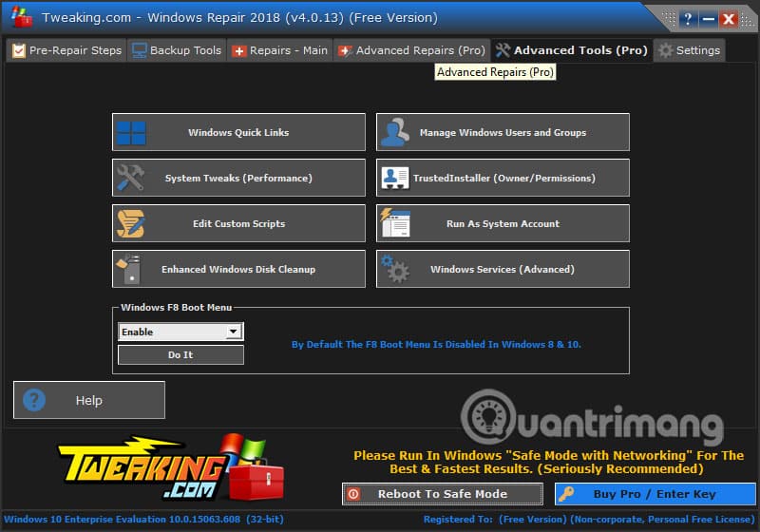
Task: Close the Windows Repair window
Action: pos(729,19)
